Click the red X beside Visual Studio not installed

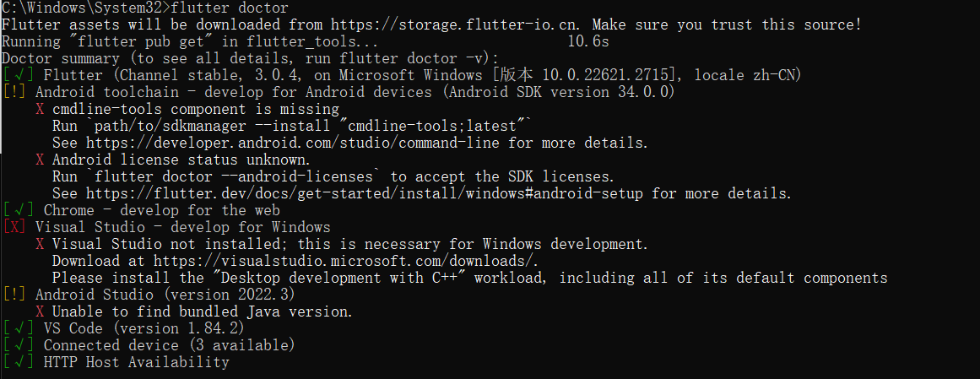(40, 244)
